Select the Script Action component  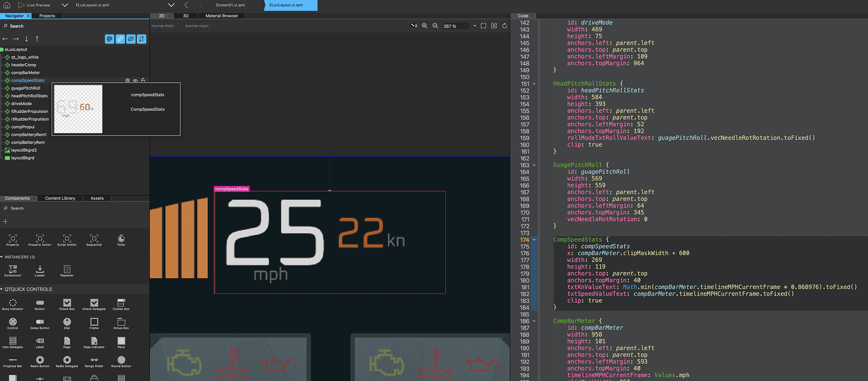pyautogui.click(x=67, y=240)
